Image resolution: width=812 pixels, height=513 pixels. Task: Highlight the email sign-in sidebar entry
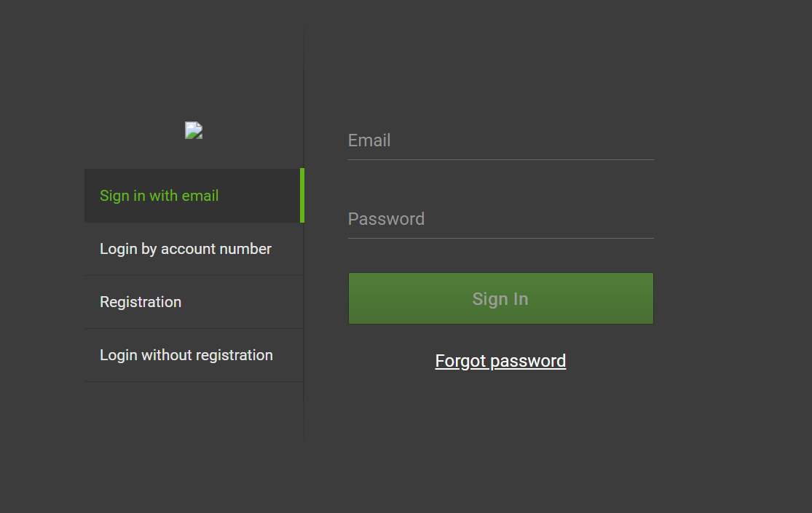[159, 196]
